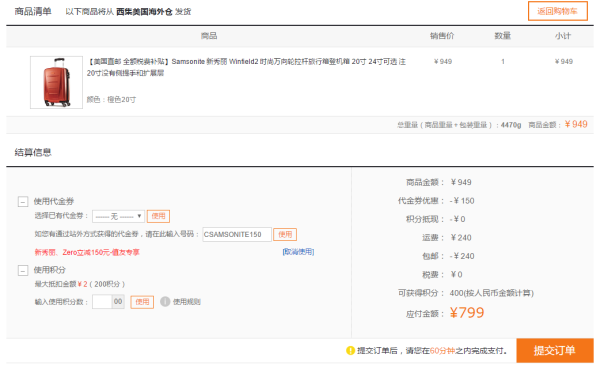Click 使用 next to voucher code field
Viewport: 600px width, 369px height.
click(x=285, y=234)
